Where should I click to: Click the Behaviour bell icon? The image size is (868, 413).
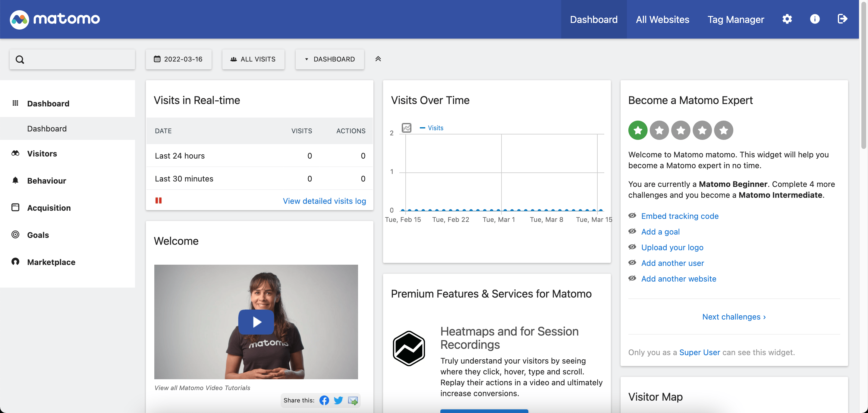15,180
